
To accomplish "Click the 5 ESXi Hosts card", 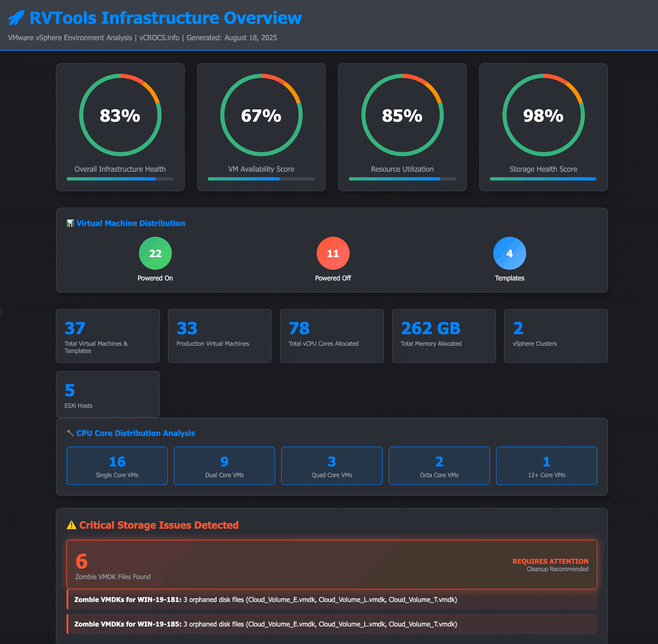I will click(108, 394).
